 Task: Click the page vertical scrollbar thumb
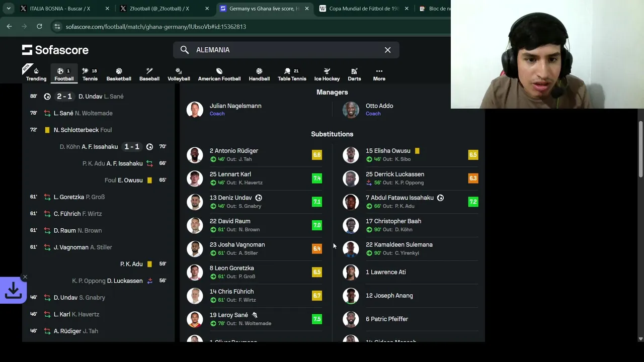(x=640, y=149)
